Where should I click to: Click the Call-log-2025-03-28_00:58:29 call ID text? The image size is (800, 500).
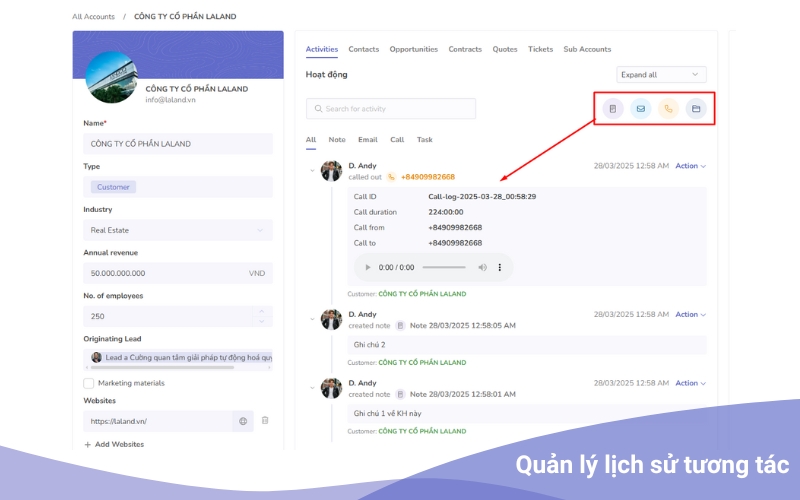coord(482,196)
